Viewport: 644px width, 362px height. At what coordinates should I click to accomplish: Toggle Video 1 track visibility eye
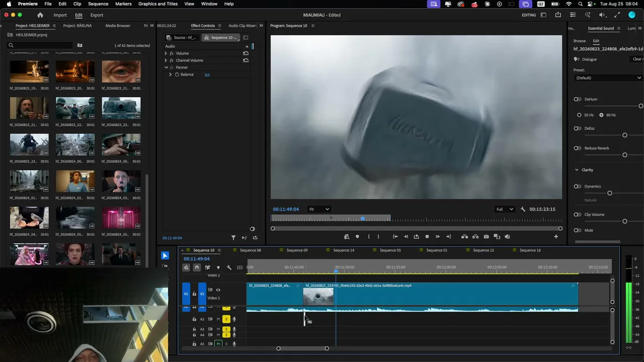coord(218,290)
